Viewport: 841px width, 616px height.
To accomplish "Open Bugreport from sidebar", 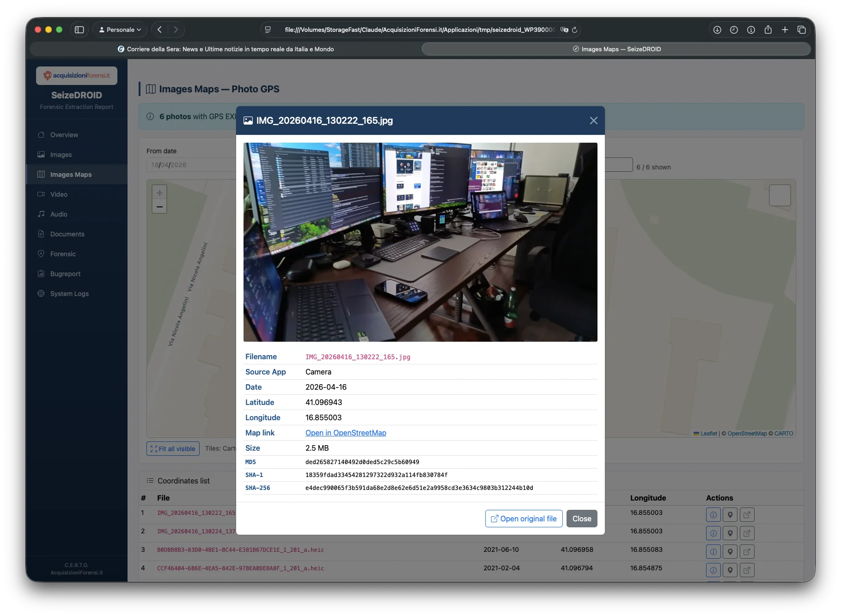I will (65, 274).
